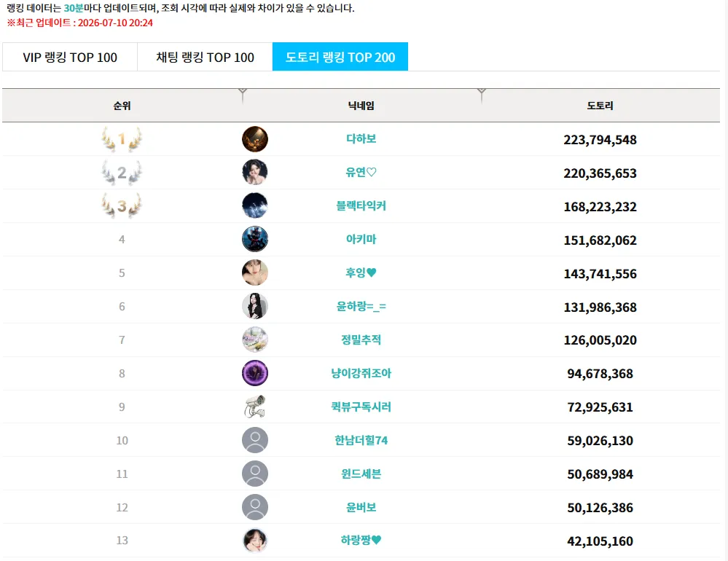The width and height of the screenshot is (728, 561).
Task: Click purple avatar of 냥이강쥐조아
Action: click(x=255, y=373)
